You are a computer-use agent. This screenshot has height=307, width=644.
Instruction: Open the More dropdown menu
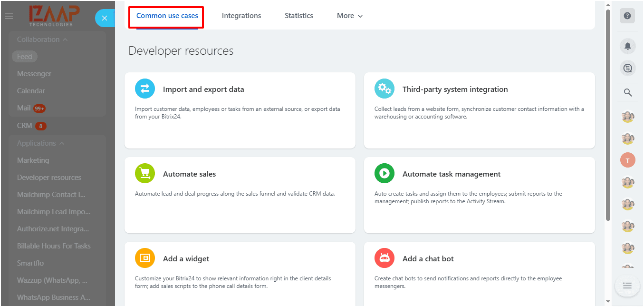349,15
